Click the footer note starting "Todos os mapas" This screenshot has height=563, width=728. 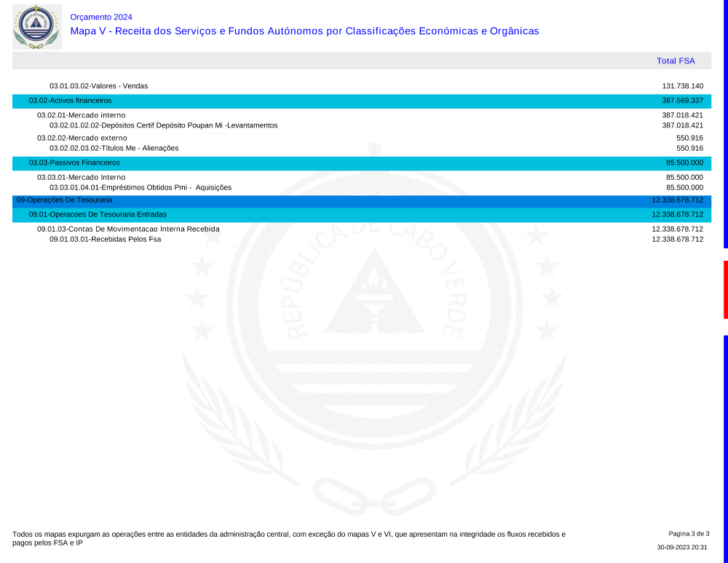tap(288, 538)
